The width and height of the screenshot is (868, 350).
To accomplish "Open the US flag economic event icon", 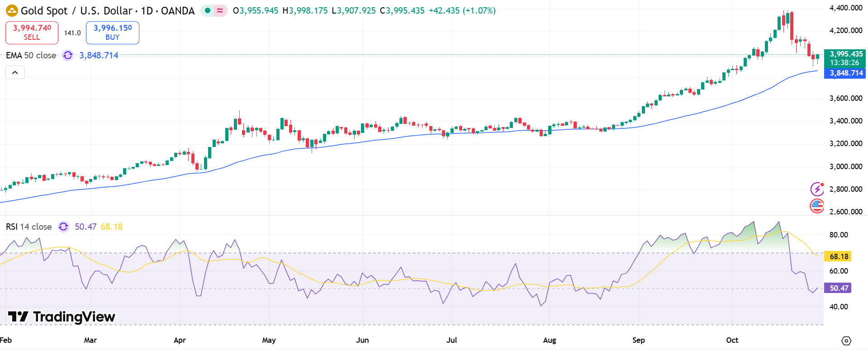I will tap(817, 206).
